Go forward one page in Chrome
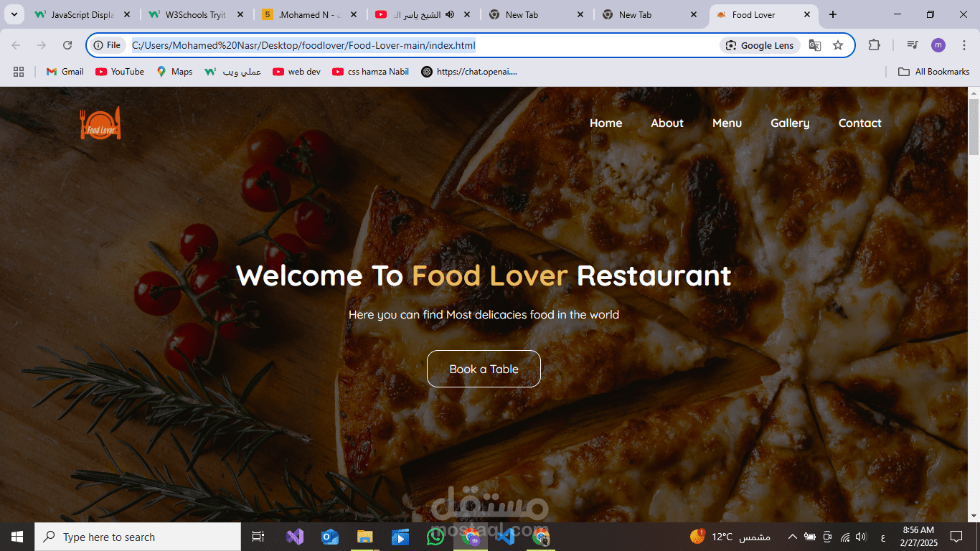Viewport: 980px width, 551px height. 42,45
